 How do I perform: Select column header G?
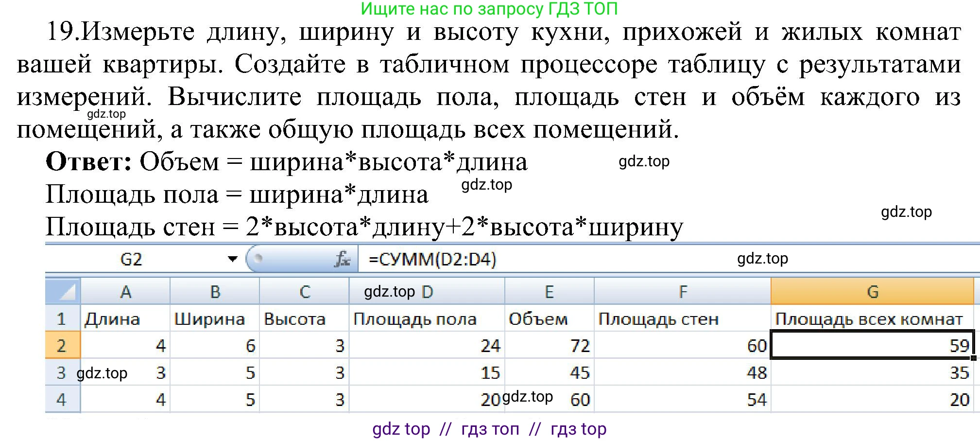click(x=873, y=291)
